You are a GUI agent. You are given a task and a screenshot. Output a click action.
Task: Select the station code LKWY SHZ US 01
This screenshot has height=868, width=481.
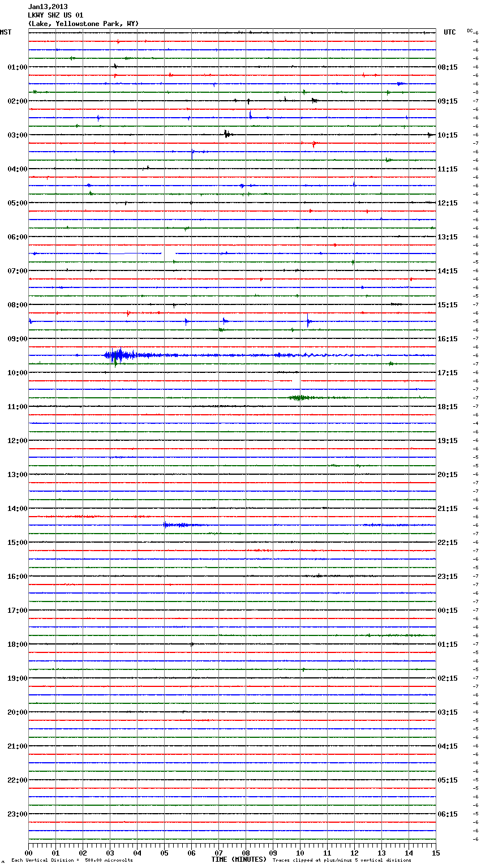[x=55, y=15]
